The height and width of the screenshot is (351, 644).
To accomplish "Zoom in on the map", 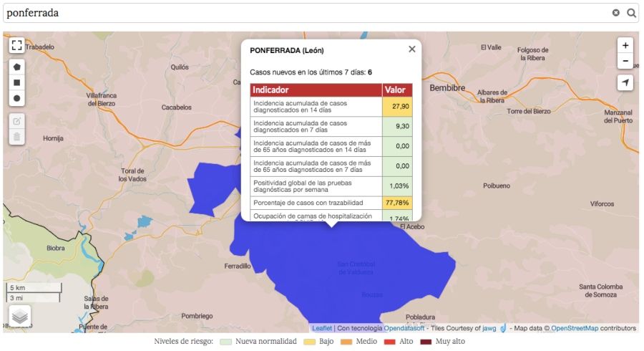I will point(625,45).
